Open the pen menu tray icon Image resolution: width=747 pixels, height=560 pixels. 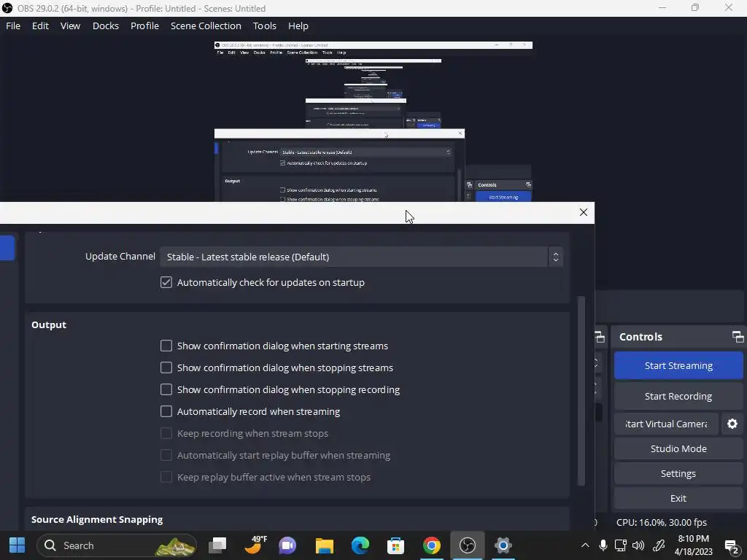click(x=659, y=545)
